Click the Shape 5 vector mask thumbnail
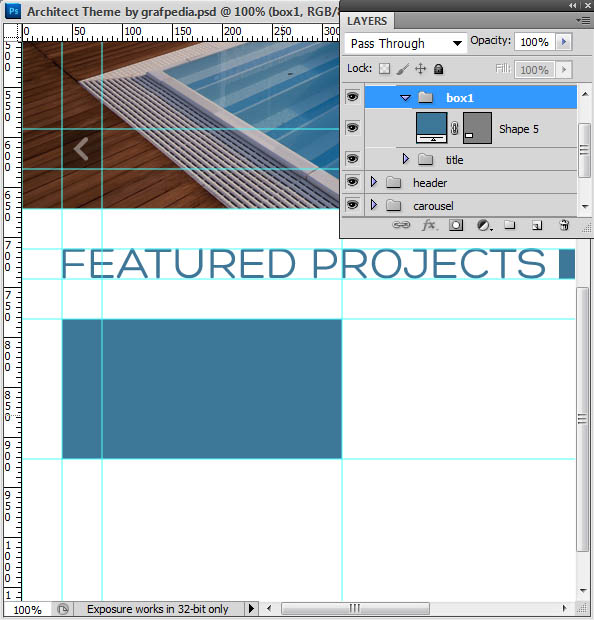Viewport: 594px width, 620px height. pyautogui.click(x=477, y=128)
